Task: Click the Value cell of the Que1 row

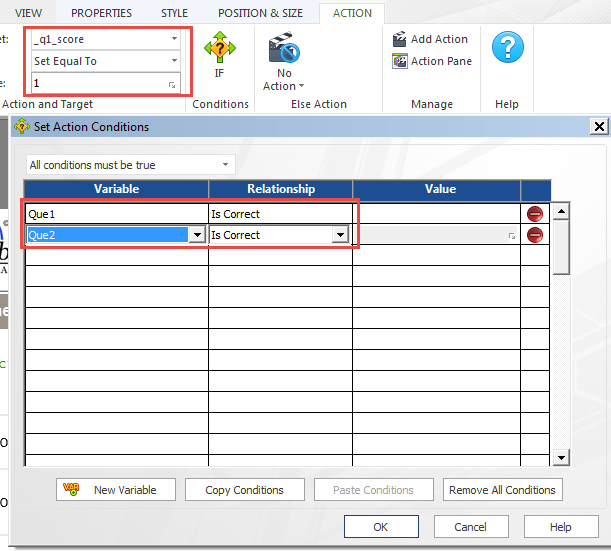Action: (x=436, y=214)
